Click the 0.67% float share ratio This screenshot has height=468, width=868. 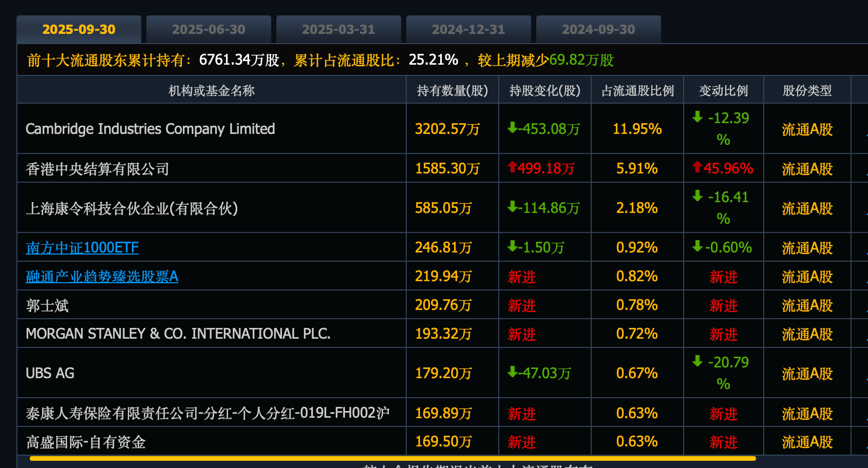click(x=637, y=373)
